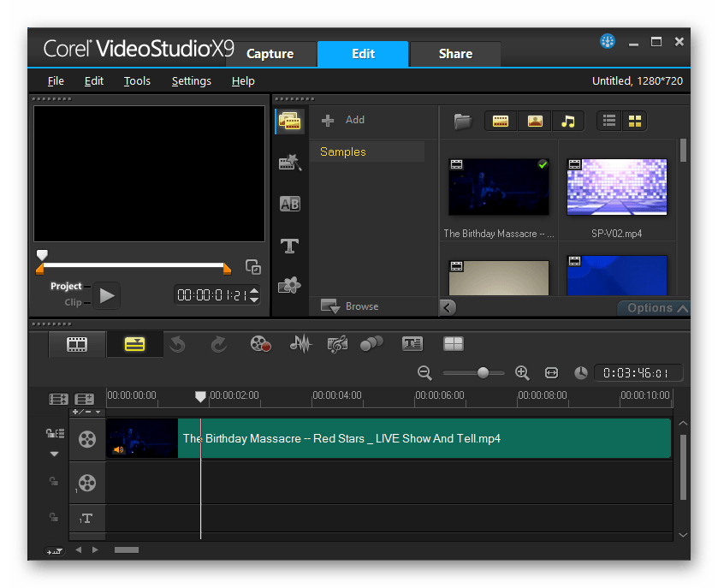Toggle video files visibility in library
This screenshot has height=588, width=718.
pos(501,122)
